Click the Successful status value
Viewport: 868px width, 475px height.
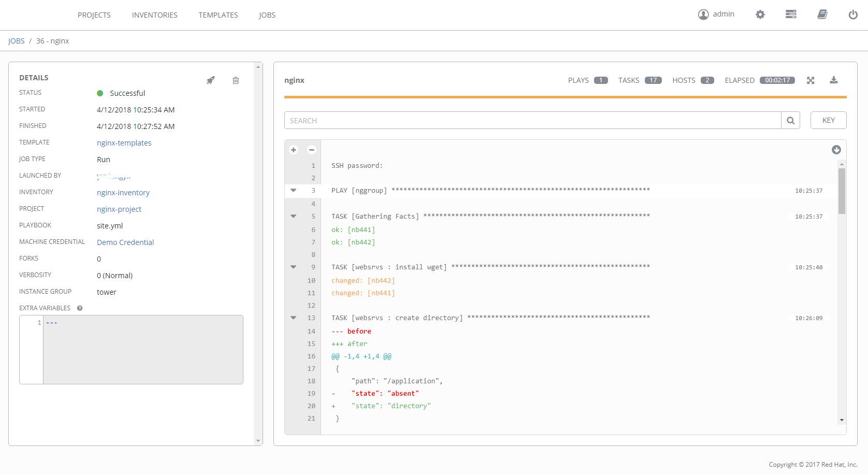[x=127, y=93]
